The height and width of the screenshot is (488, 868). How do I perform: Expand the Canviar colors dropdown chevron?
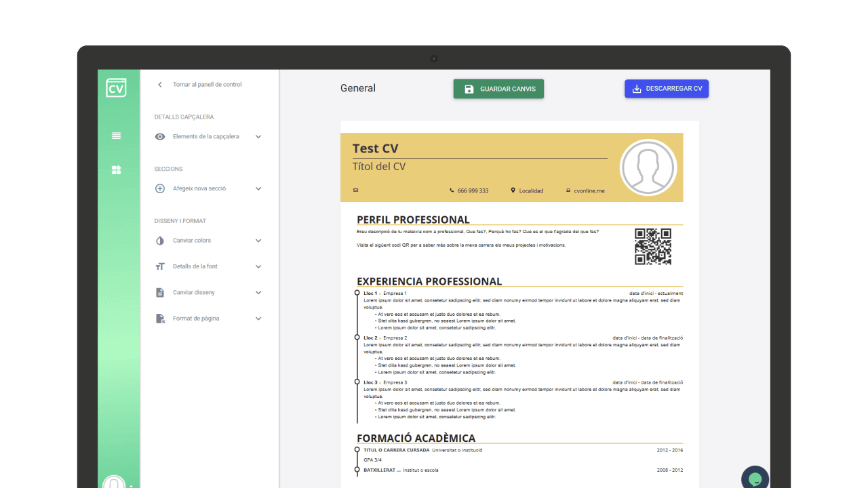click(258, 241)
